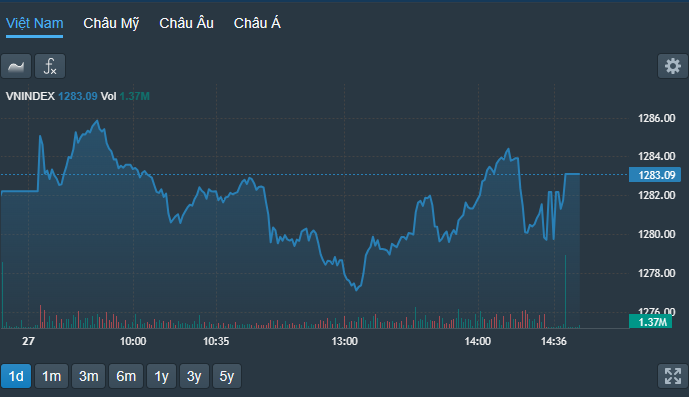This screenshot has height=397, width=689.
Task: Switch to the Châu Mỹ tab
Action: 111,23
